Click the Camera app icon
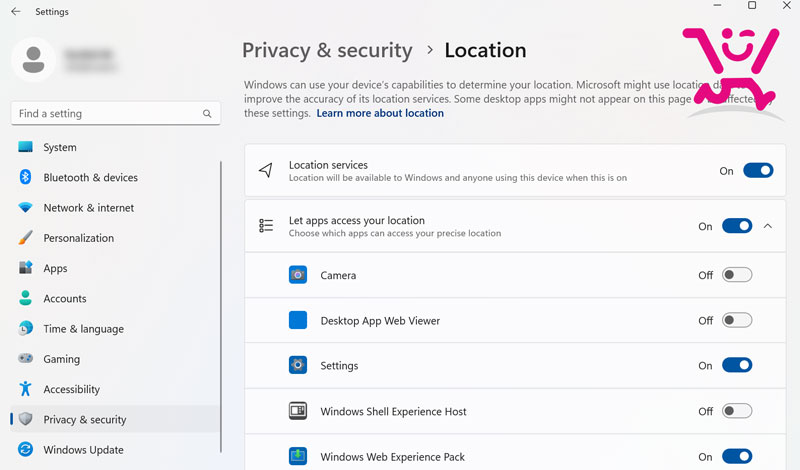This screenshot has width=800, height=470. click(298, 275)
